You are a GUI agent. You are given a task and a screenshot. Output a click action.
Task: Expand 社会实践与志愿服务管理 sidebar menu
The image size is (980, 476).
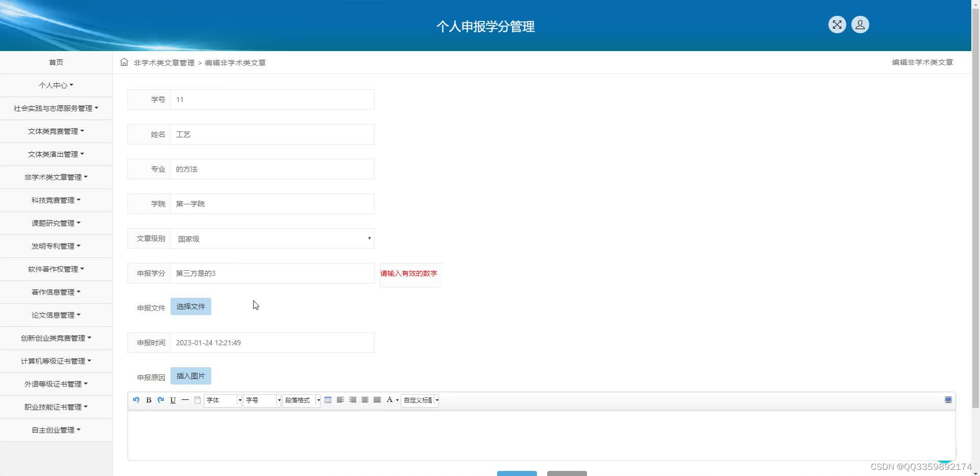coord(56,108)
